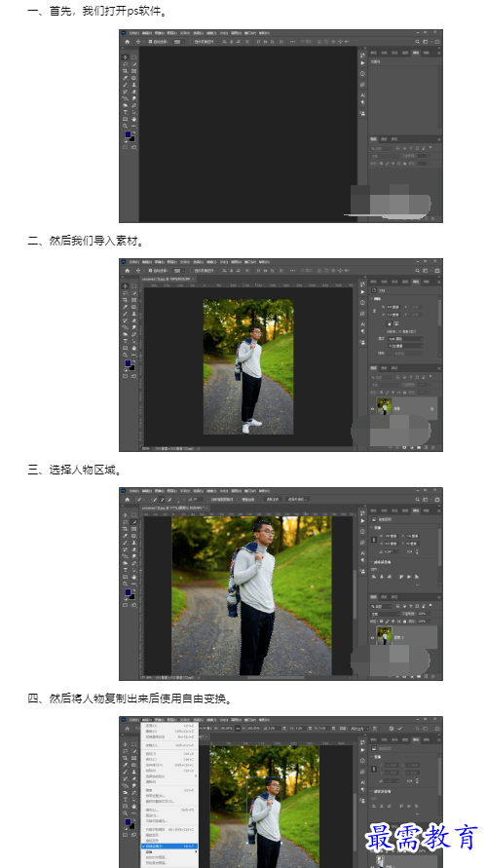The width and height of the screenshot is (486, 868).
Task: Select the Move tool in step one screenshot
Action: pyautogui.click(x=125, y=57)
